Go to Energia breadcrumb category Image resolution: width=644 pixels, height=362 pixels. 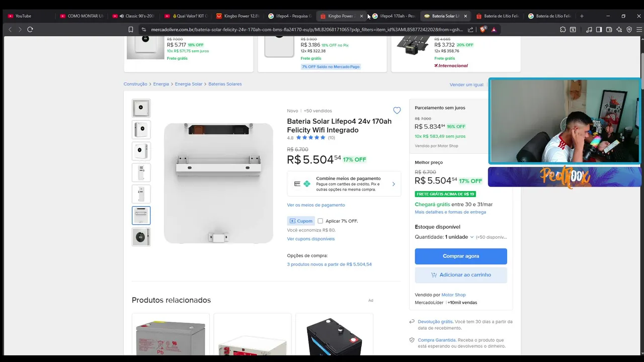point(161,84)
